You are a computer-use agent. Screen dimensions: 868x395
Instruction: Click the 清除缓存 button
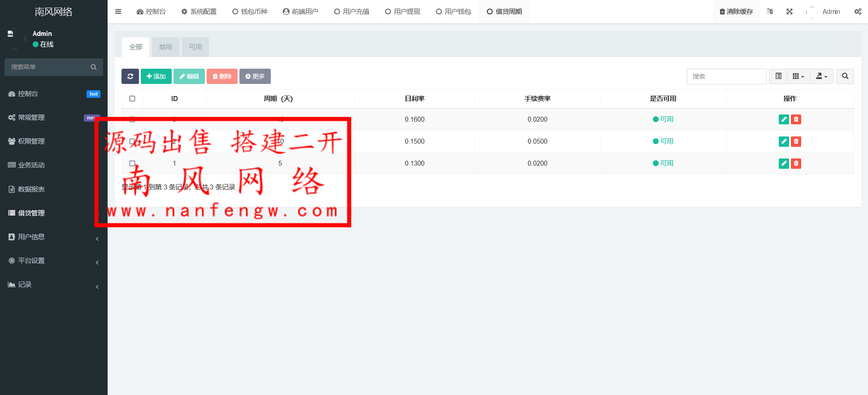click(x=736, y=12)
